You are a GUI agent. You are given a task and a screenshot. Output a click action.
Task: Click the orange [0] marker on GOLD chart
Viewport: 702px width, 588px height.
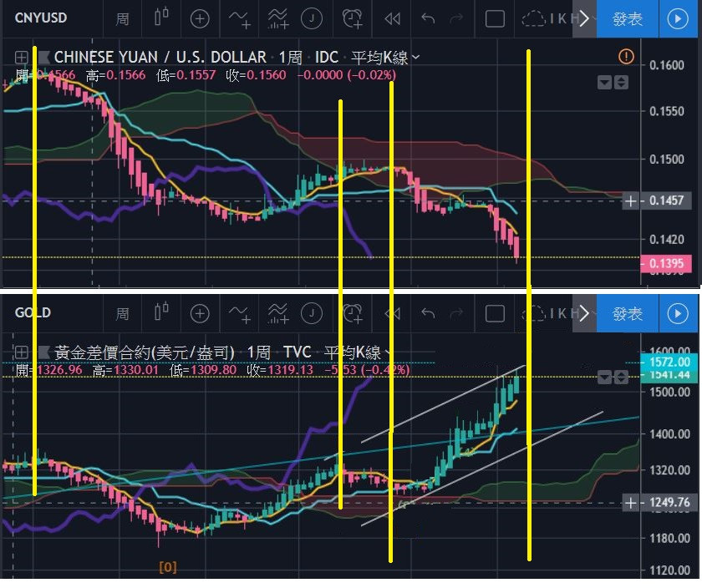click(168, 567)
